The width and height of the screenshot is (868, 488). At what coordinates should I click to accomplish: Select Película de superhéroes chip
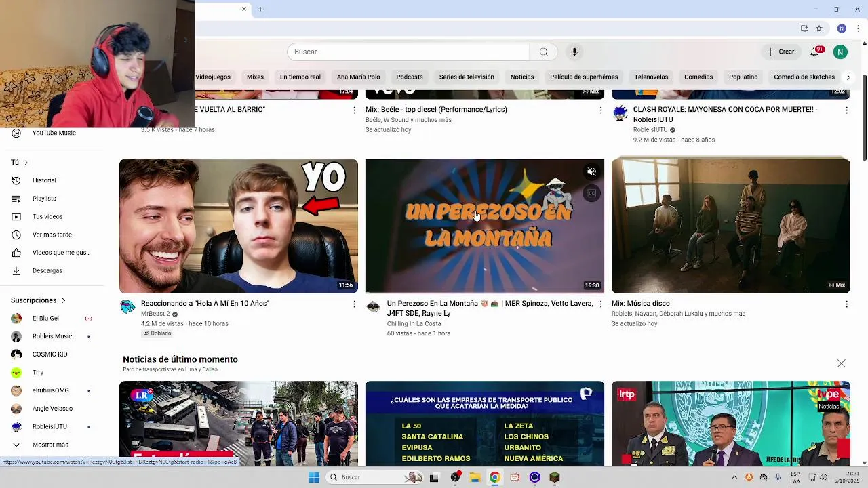[x=584, y=77]
